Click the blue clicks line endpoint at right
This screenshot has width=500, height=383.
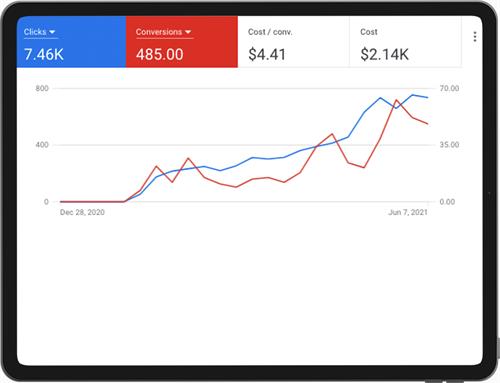click(428, 97)
